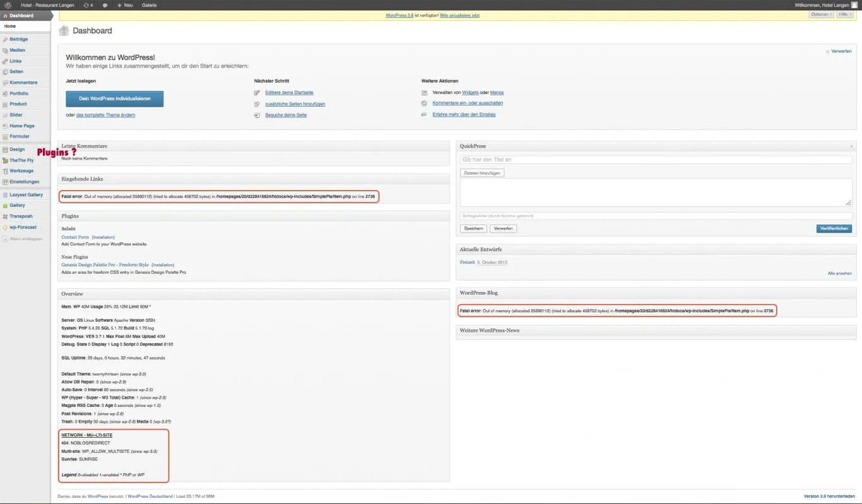The width and height of the screenshot is (862, 504).
Task: Open comments bubble icon in admin bar
Action: [105, 4]
